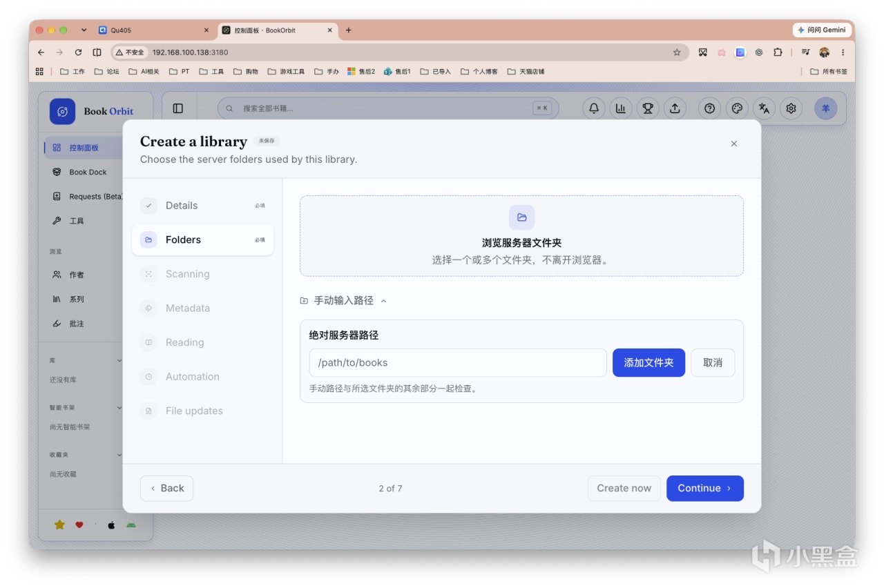Select the Details step
The image size is (884, 588).
[x=202, y=206]
